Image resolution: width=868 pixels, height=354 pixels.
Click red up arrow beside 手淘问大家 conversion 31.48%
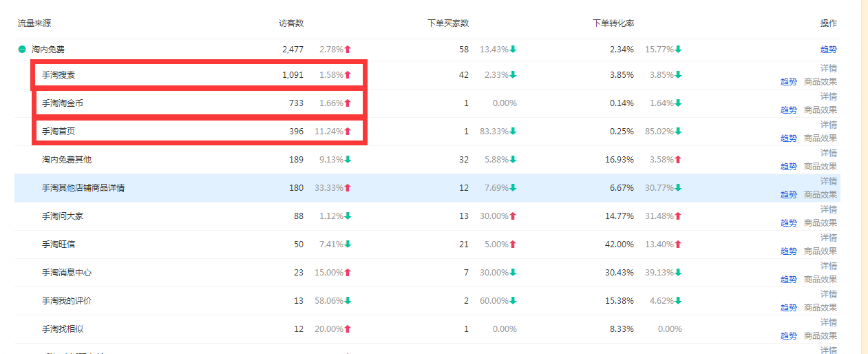tap(678, 216)
